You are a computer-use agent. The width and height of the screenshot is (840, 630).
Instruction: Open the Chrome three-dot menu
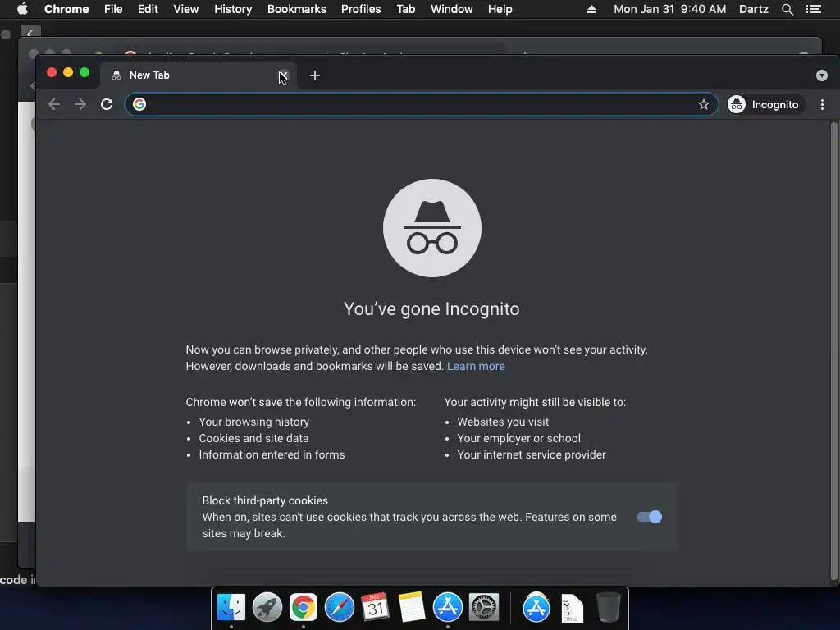tap(822, 104)
